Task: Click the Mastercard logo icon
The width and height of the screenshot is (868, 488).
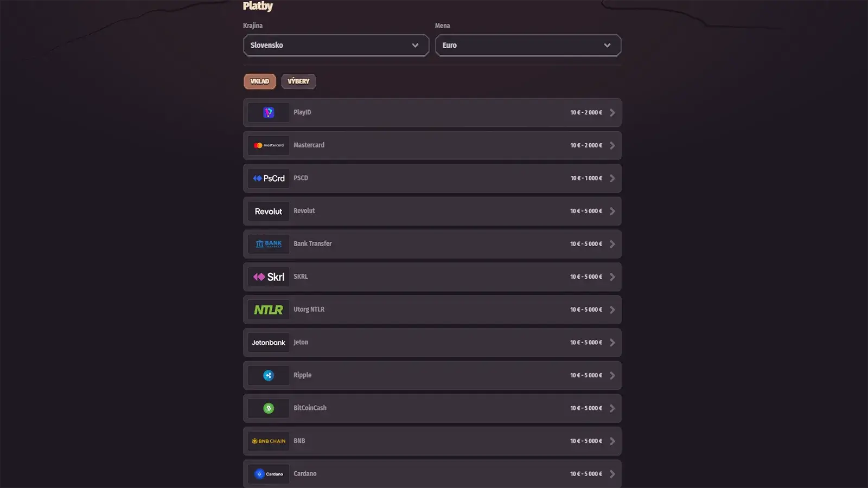Action: tap(269, 145)
